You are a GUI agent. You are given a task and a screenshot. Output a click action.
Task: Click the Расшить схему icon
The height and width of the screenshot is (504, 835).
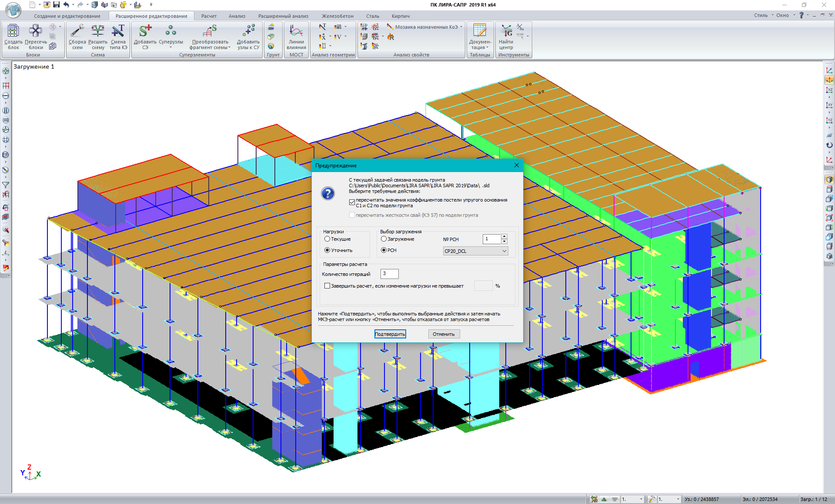tap(98, 36)
